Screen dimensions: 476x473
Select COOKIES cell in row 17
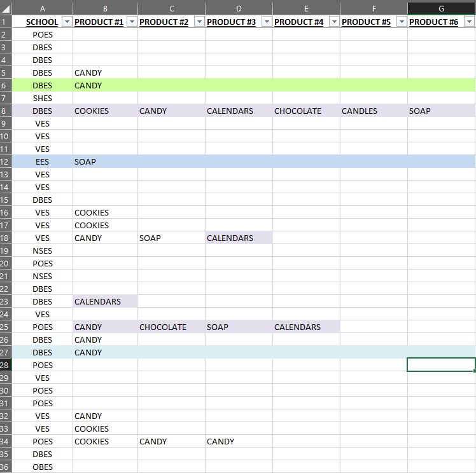click(x=105, y=225)
